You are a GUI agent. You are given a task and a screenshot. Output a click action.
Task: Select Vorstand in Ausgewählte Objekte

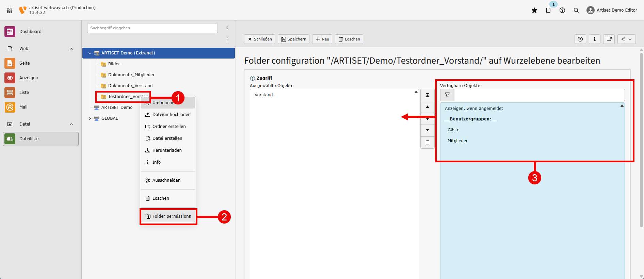tap(263, 95)
